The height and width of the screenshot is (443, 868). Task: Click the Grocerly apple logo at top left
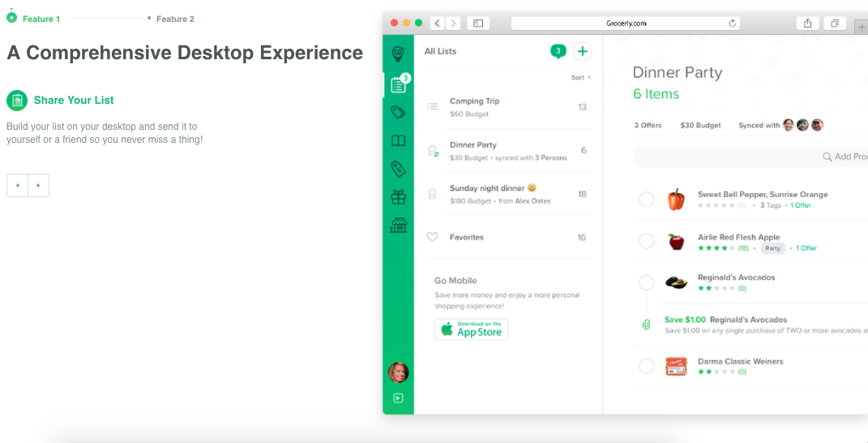pos(11,17)
